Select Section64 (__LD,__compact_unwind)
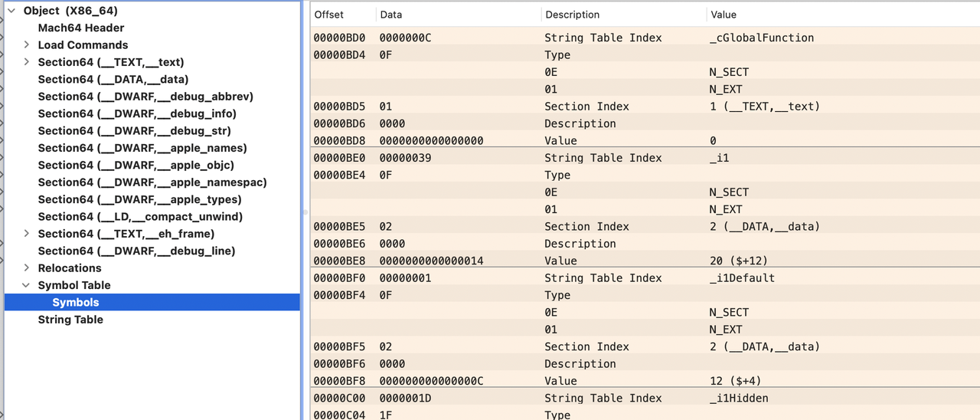Viewport: 980px width, 420px height. pos(140,217)
